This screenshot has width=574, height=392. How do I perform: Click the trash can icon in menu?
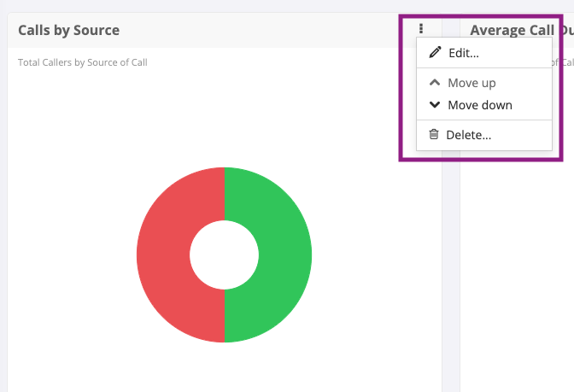[434, 134]
